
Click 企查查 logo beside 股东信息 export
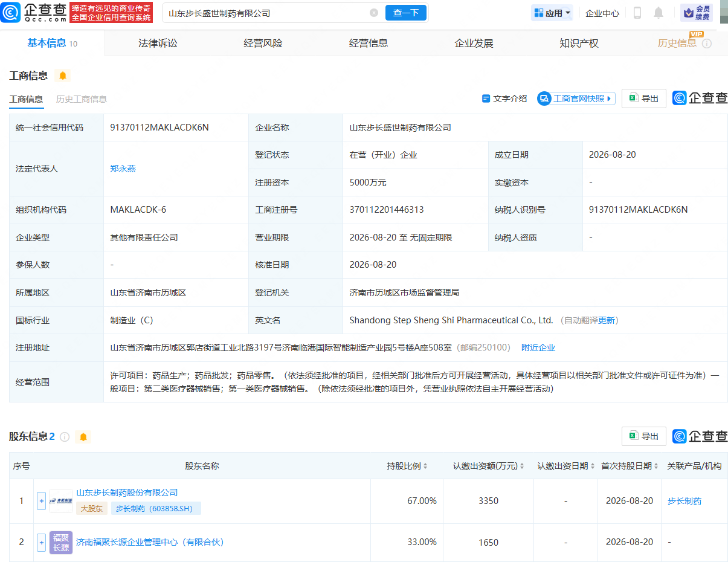click(700, 436)
